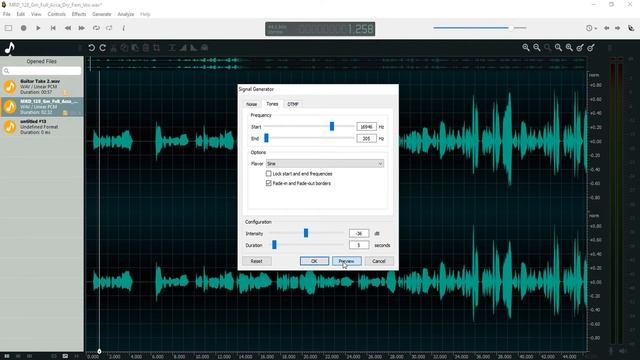Click the left-pointing arrow near the clock icon
Screen dimensions: 640x360
coord(607,28)
